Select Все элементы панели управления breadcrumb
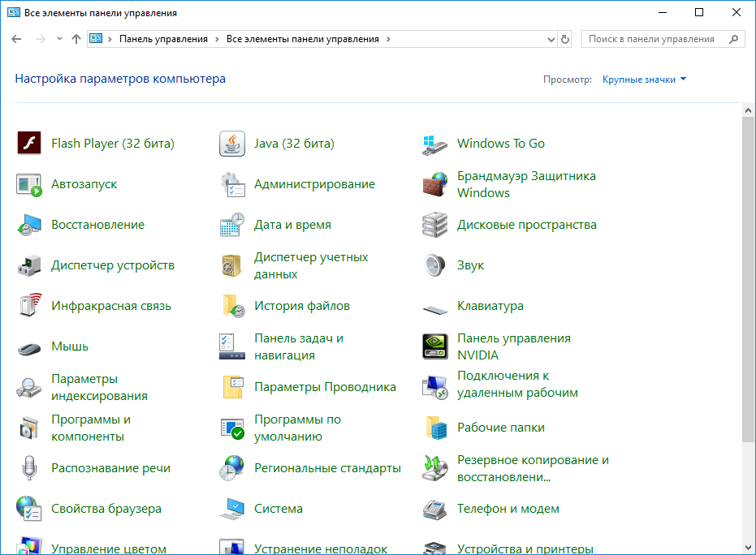756x555 pixels. pyautogui.click(x=303, y=40)
